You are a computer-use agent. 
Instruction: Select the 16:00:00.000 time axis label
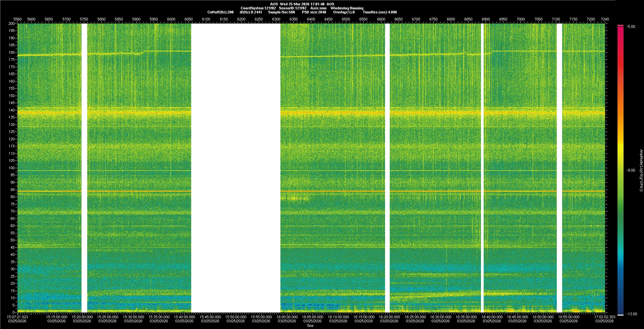pos(287,317)
